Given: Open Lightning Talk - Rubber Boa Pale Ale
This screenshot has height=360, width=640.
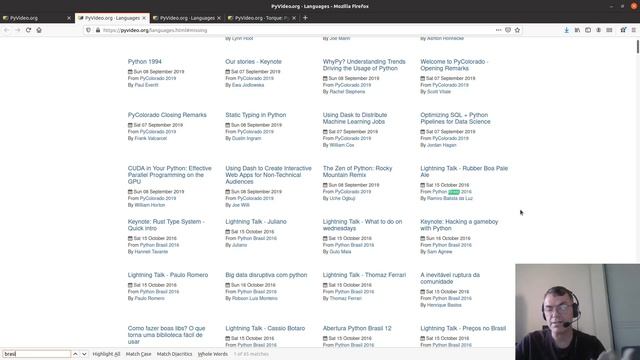Looking at the screenshot, I should click(464, 171).
